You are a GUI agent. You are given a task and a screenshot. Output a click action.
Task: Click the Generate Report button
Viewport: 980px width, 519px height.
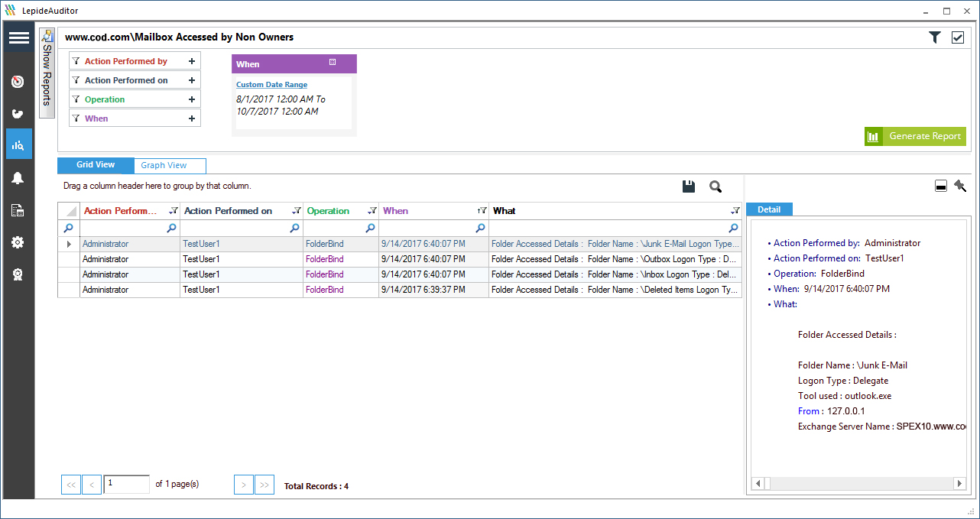(915, 136)
